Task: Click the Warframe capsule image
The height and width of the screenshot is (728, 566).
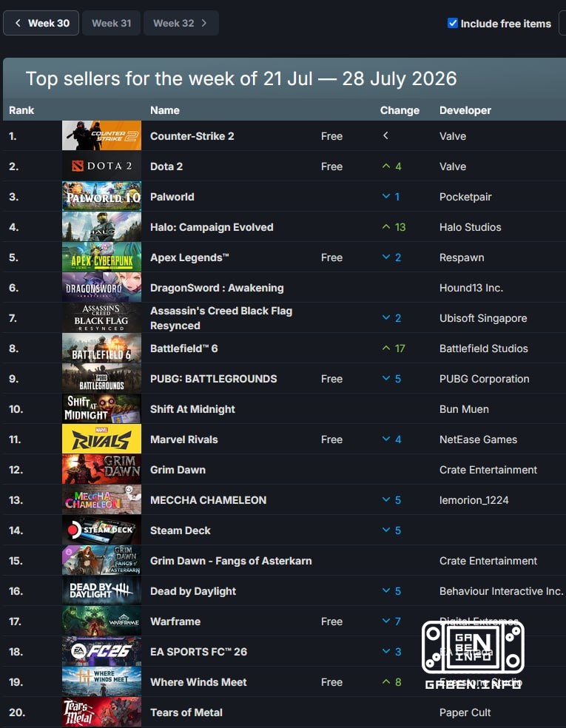Action: pos(101,621)
